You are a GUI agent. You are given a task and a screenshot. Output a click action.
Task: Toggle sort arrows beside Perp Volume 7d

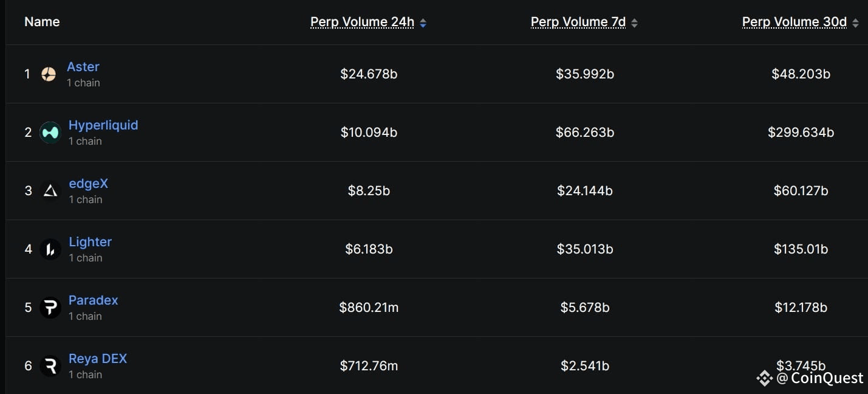(x=634, y=23)
